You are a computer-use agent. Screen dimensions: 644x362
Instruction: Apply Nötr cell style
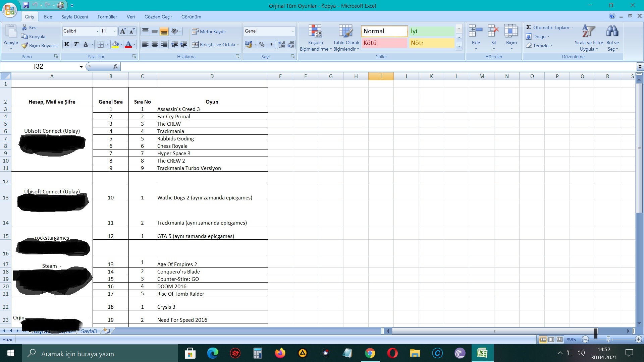click(431, 43)
